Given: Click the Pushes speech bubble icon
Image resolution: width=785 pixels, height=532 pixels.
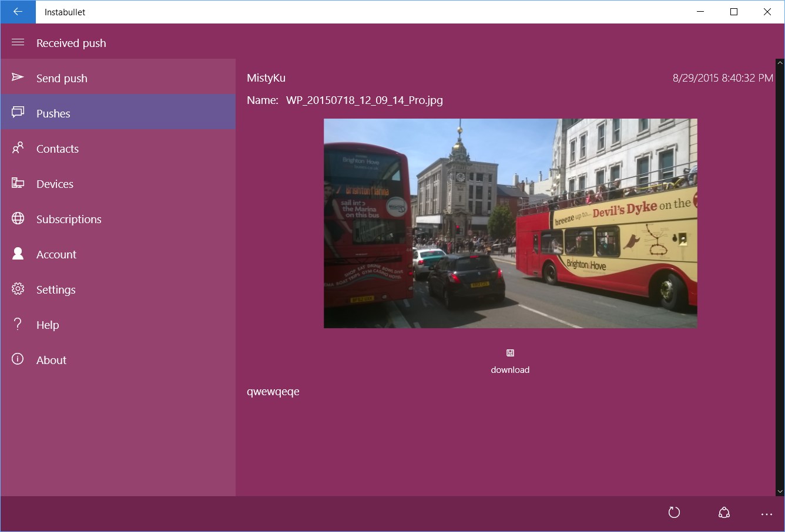Looking at the screenshot, I should click(18, 113).
